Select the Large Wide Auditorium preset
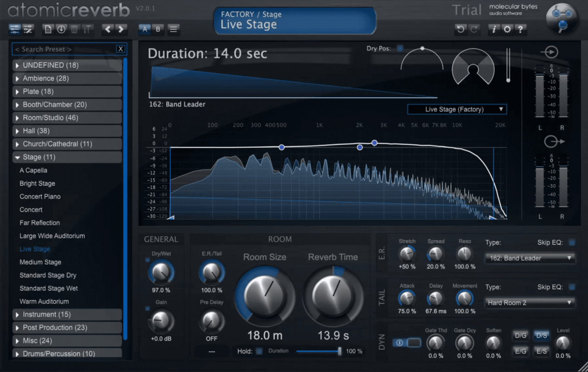This screenshot has width=588, height=372. 52,236
